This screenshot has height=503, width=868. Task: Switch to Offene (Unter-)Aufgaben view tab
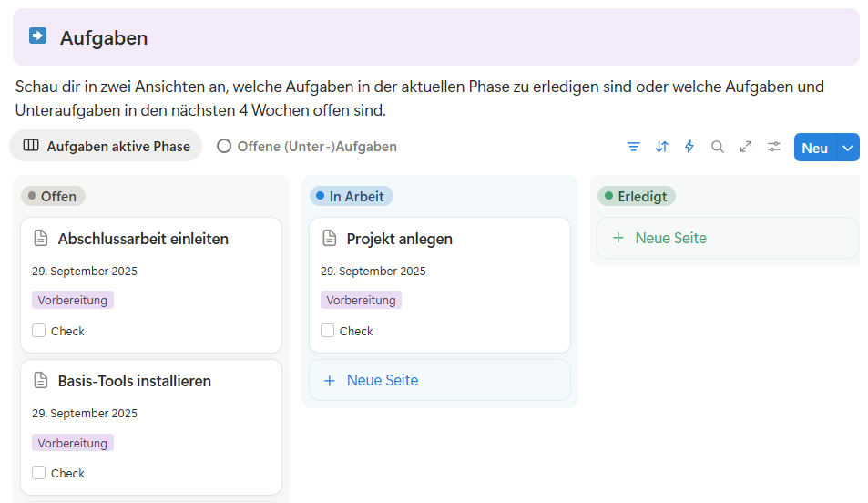(307, 146)
